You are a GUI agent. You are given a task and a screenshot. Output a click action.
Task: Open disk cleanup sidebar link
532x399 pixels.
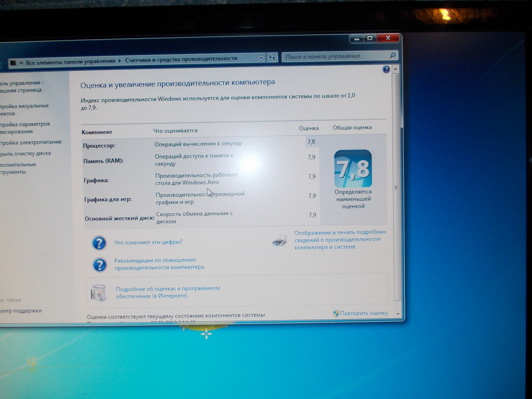[x=25, y=154]
